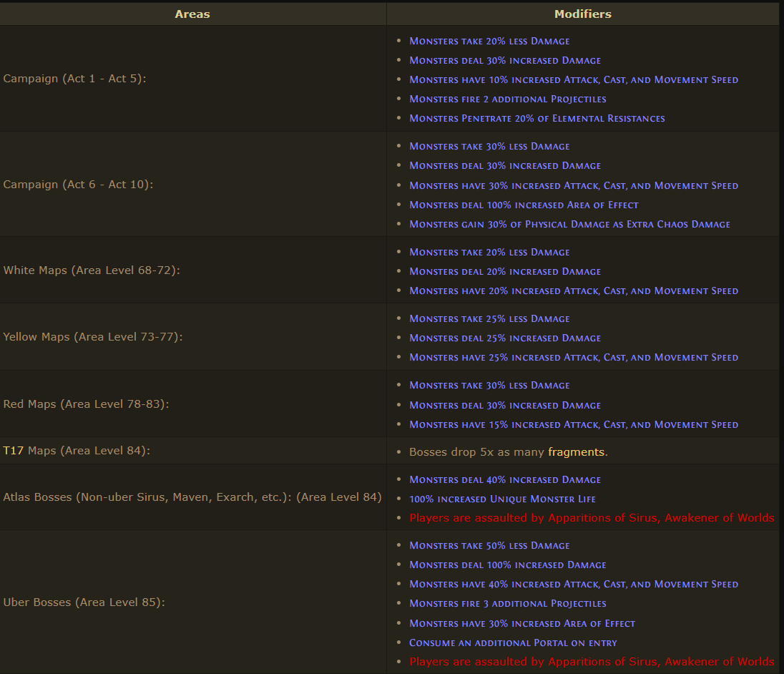This screenshot has height=674, width=784.
Task: Click 'Monsters take 20% less Damage' in the Act 1 - Act 5 row
Action: point(489,41)
